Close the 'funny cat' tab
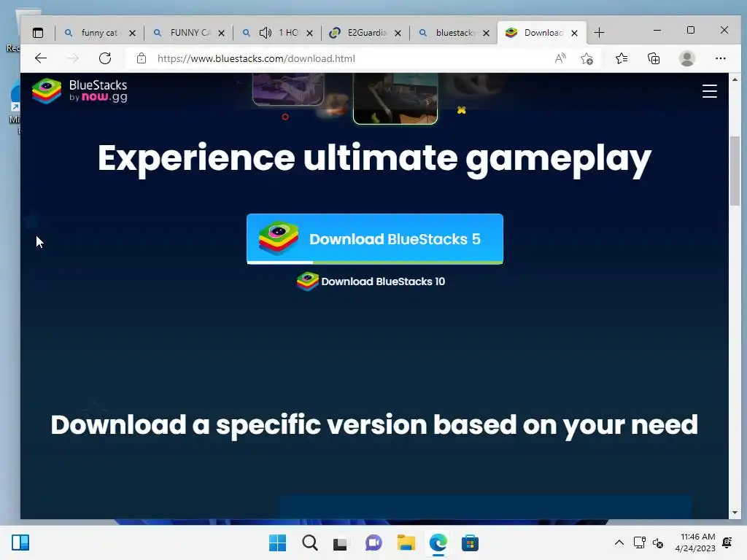This screenshot has height=560, width=747. [133, 34]
